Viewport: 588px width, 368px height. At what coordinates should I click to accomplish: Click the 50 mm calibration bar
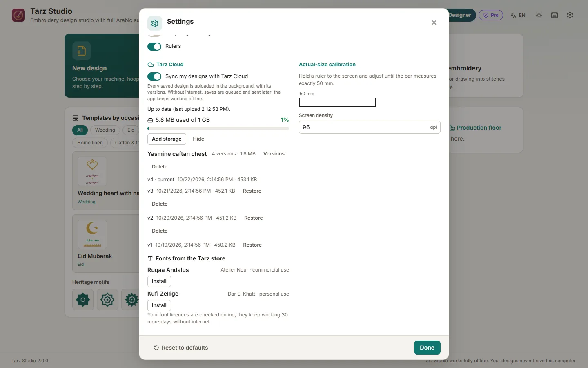tap(337, 102)
